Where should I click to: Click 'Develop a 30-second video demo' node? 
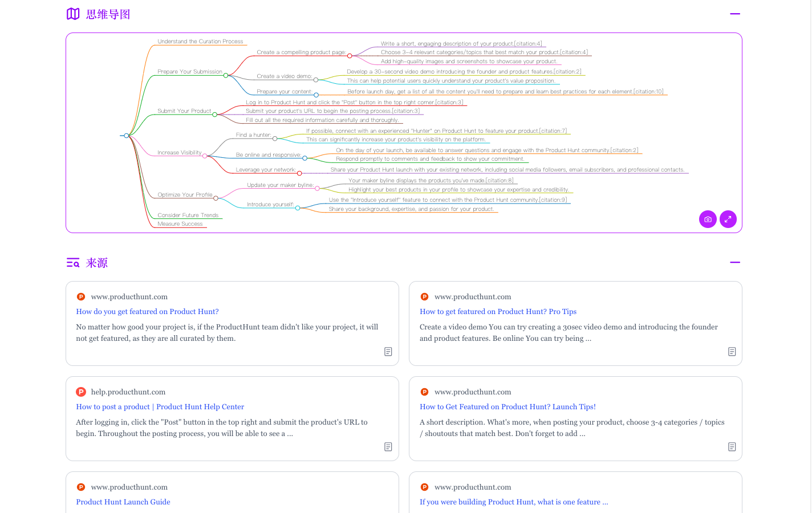coord(464,72)
